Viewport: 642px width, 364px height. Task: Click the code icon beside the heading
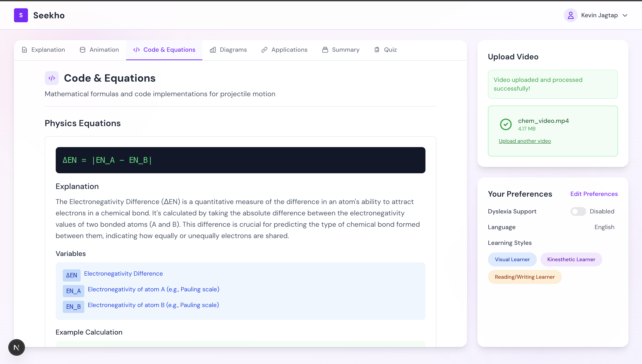[52, 78]
